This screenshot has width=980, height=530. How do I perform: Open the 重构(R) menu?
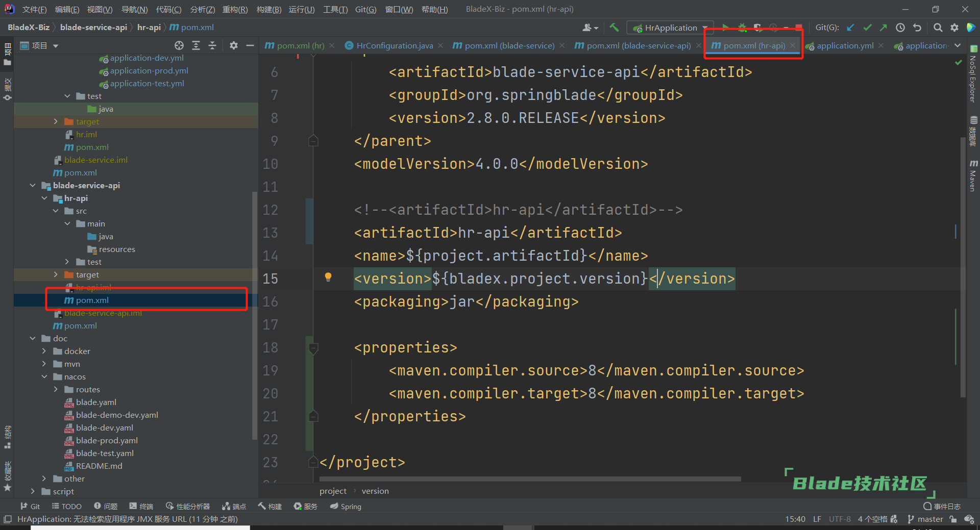click(235, 10)
